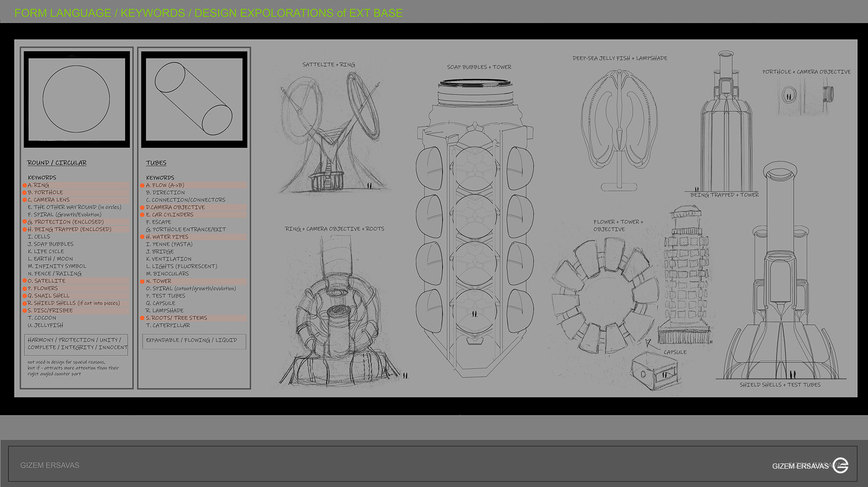The width and height of the screenshot is (868, 487).
Task: Select tubes keyword 'B. DIRECTION'
Action: click(x=165, y=193)
